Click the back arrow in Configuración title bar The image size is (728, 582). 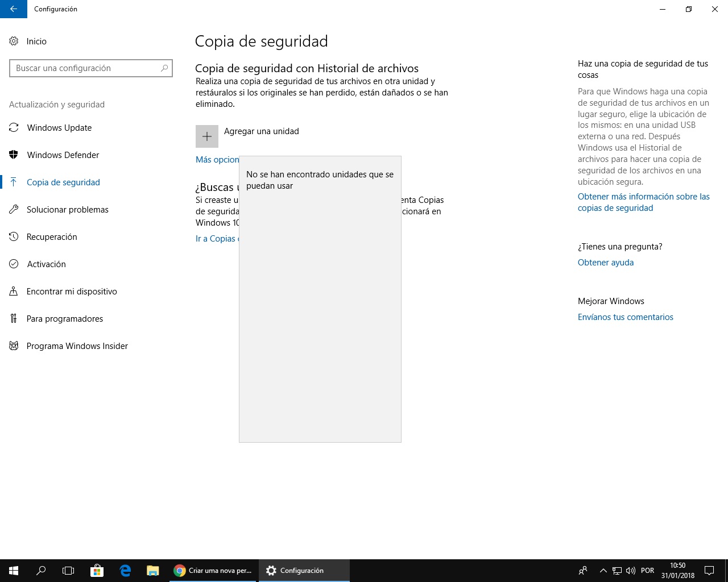14,9
